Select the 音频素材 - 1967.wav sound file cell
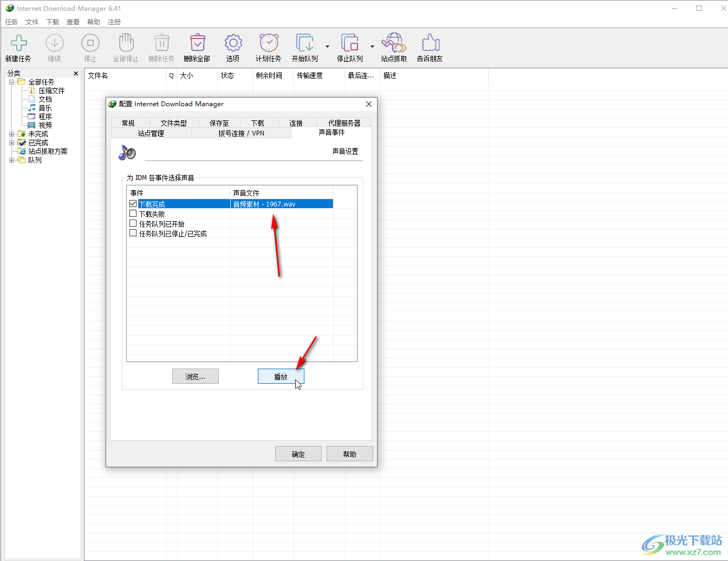This screenshot has height=561, width=728. [x=282, y=204]
